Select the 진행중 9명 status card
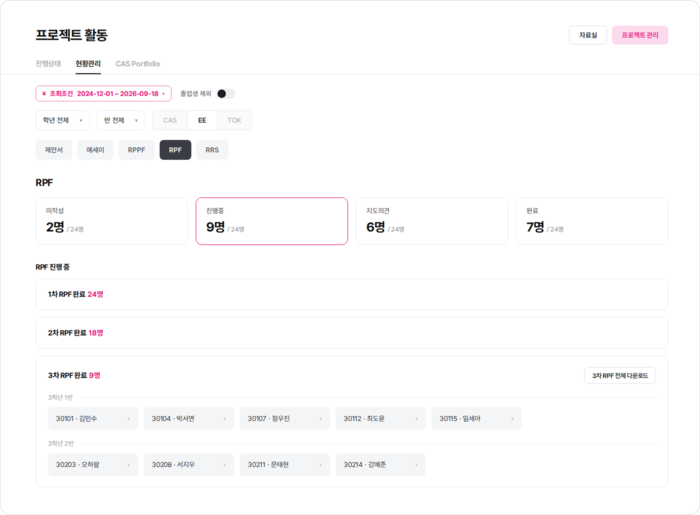Screen dimensions: 700x515 coord(272,221)
